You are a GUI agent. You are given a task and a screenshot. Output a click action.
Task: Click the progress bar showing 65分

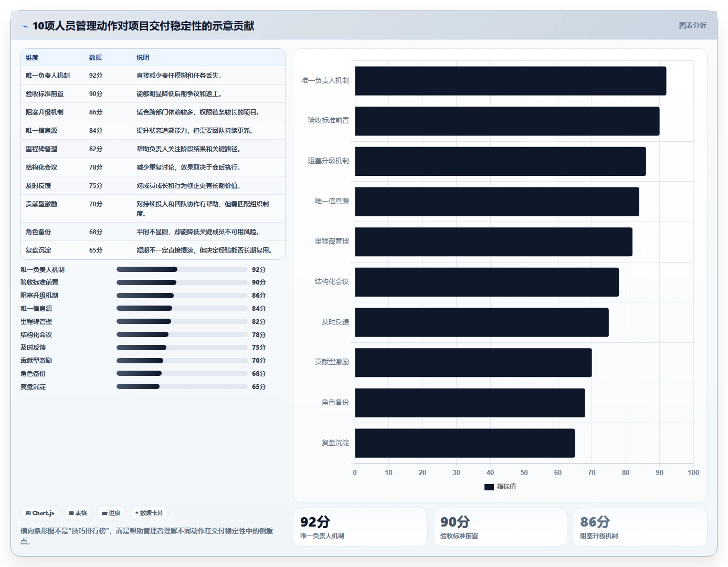pyautogui.click(x=182, y=386)
